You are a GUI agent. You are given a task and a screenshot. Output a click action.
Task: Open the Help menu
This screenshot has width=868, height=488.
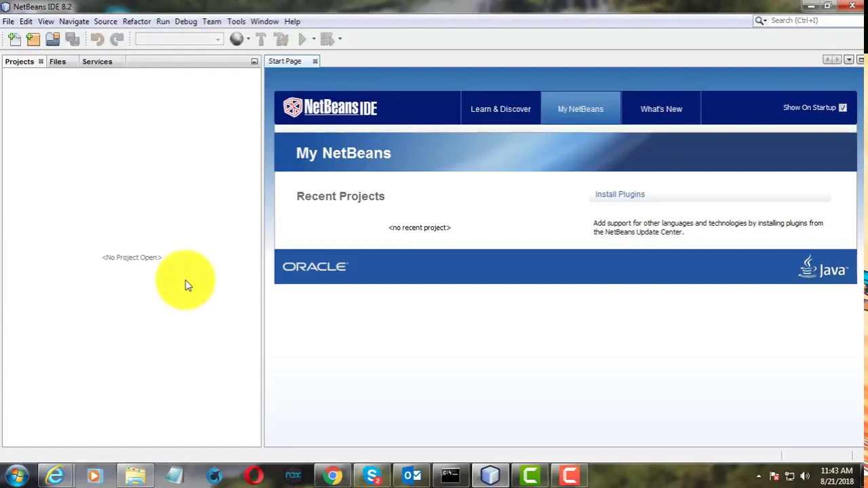(292, 21)
